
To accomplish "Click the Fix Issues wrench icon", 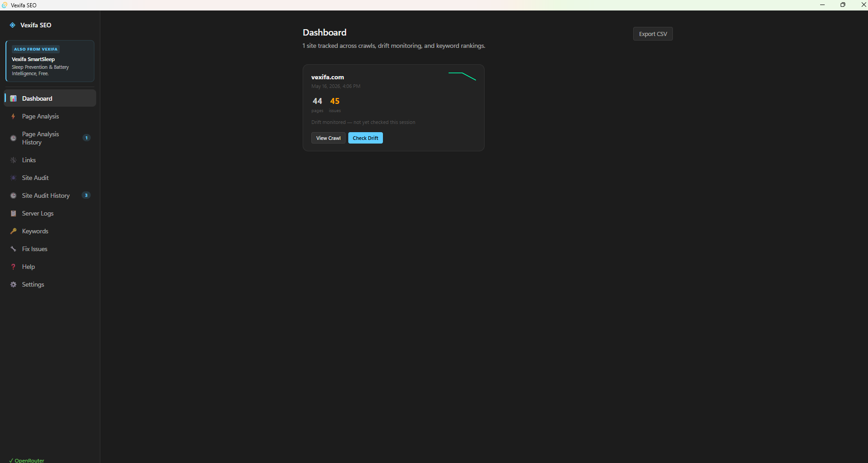I will point(13,249).
